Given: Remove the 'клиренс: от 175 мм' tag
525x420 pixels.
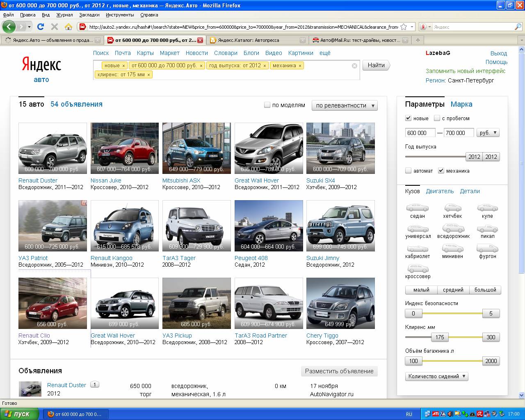Looking at the screenshot, I should (x=148, y=75).
